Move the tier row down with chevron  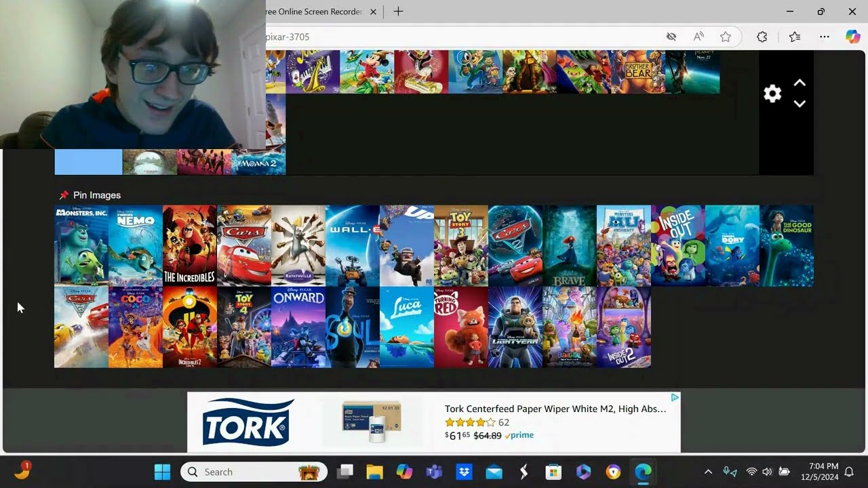coord(800,104)
